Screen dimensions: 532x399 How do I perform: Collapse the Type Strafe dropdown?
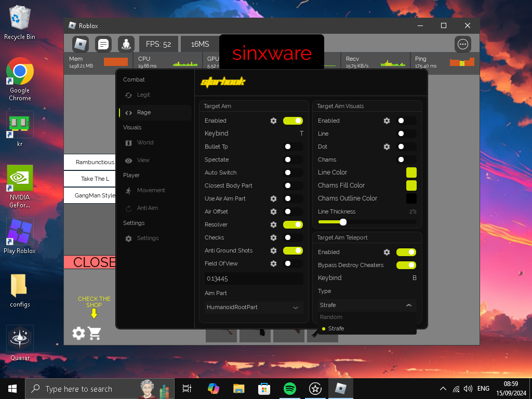pyautogui.click(x=367, y=305)
